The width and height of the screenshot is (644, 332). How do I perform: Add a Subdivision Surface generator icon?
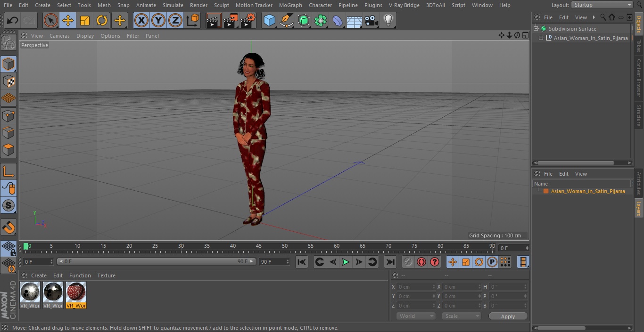[x=304, y=20]
